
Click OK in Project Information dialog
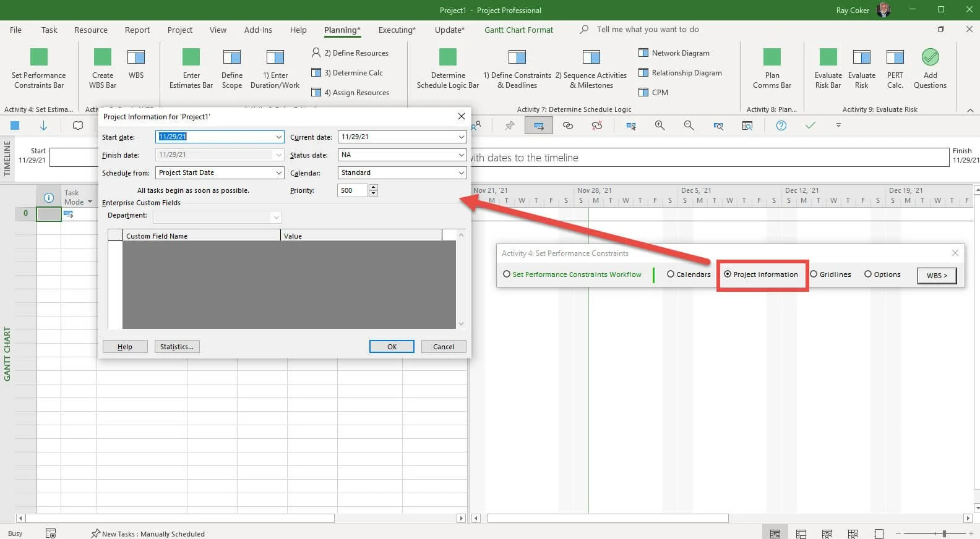392,347
